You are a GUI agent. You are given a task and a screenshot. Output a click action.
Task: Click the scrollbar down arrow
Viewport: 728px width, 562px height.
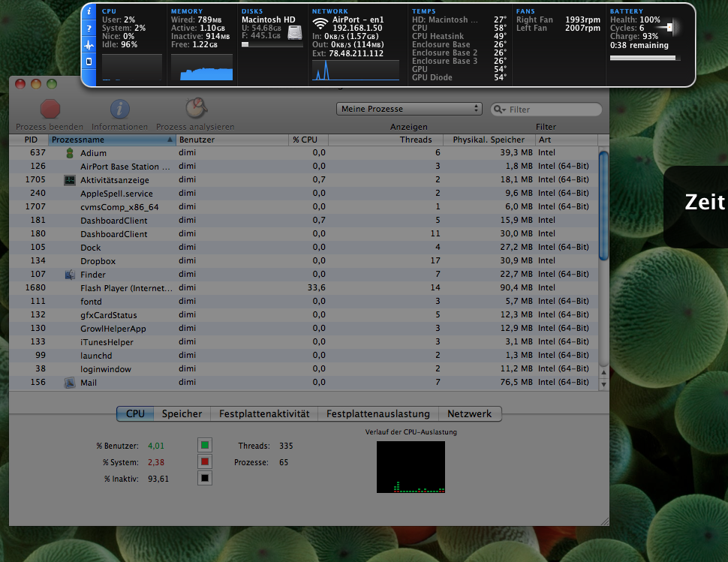coord(603,384)
